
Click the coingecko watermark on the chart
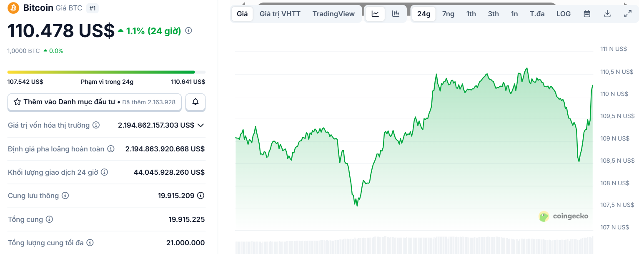click(x=563, y=216)
